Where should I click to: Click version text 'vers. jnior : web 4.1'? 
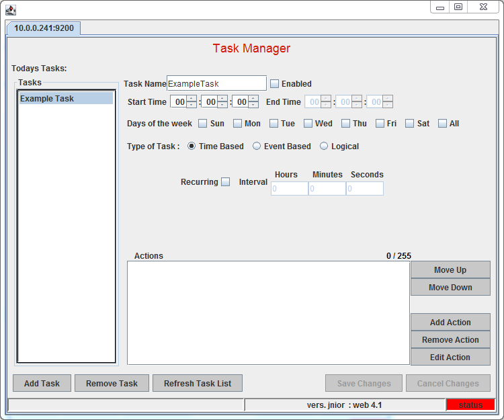pyautogui.click(x=344, y=405)
